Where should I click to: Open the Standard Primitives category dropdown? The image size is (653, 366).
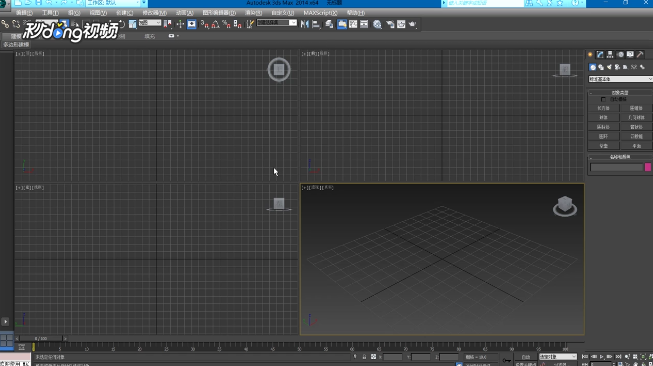(x=620, y=79)
